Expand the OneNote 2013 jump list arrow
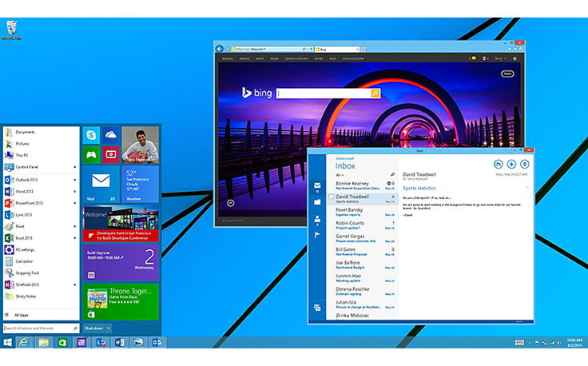Screen dimensions: 588x366 [74, 284]
